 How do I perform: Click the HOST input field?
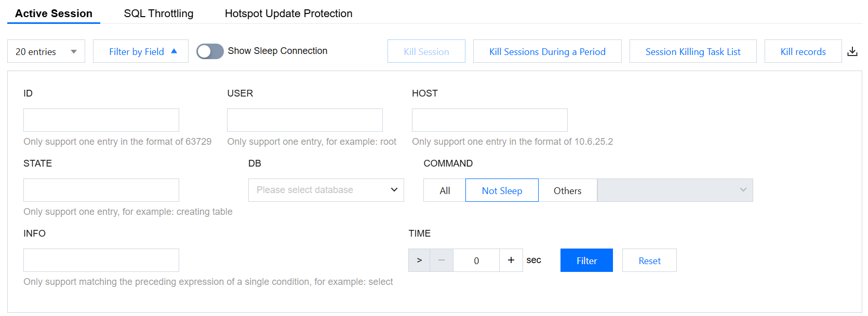click(489, 120)
